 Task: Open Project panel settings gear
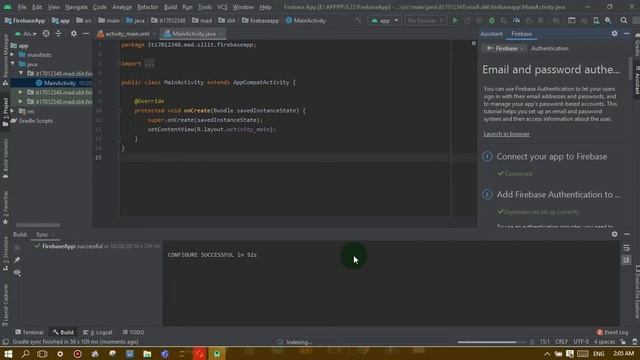click(73, 33)
